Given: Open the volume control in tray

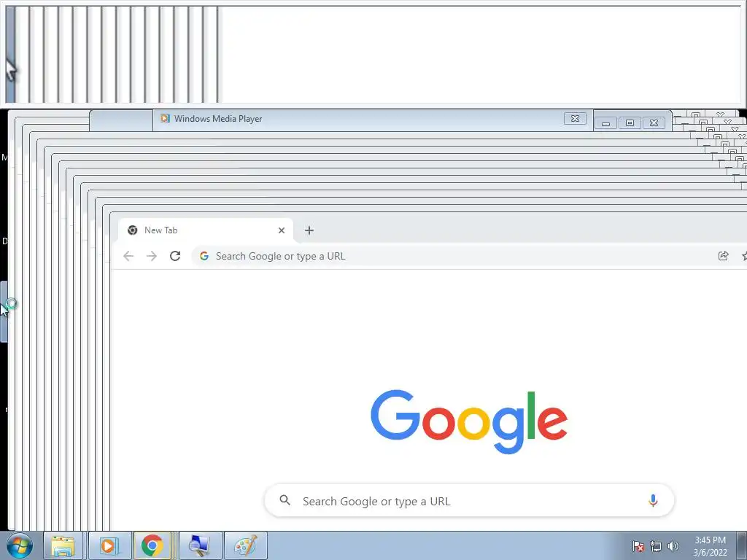Looking at the screenshot, I should pyautogui.click(x=673, y=546).
